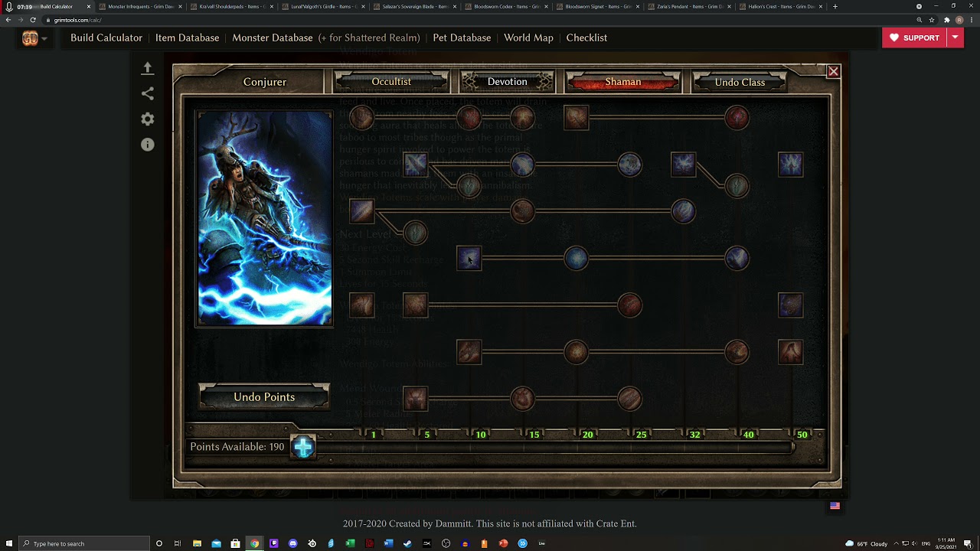
Task: Close the skill window with X
Action: pos(833,72)
